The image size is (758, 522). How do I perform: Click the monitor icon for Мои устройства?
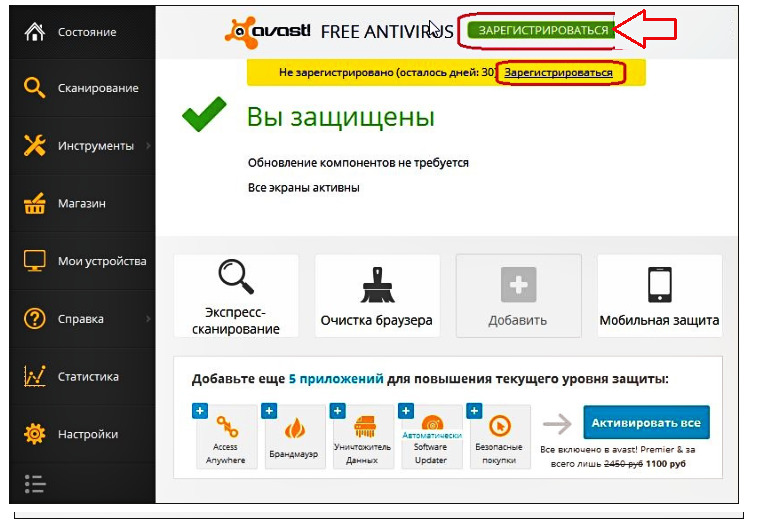point(34,261)
